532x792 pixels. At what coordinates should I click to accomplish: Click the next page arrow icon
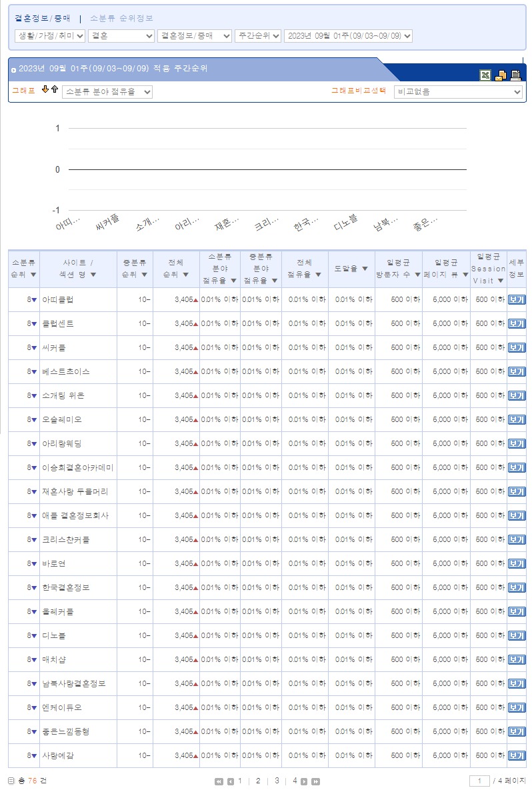[304, 781]
